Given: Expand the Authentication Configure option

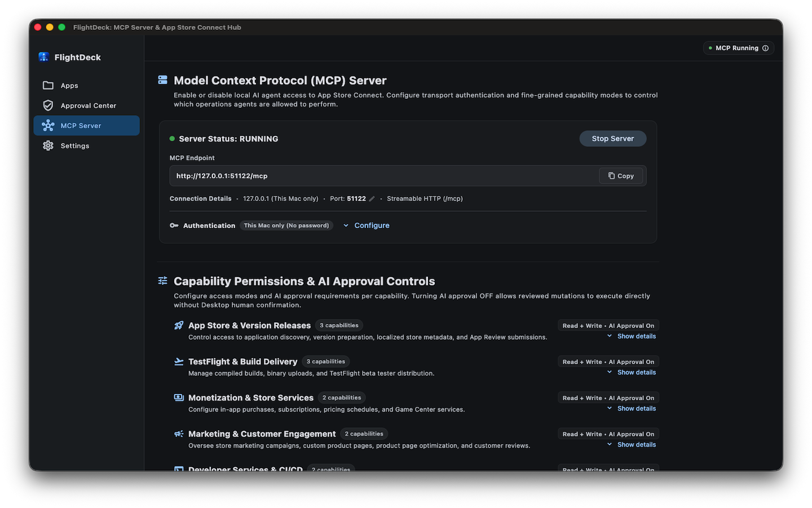Looking at the screenshot, I should 367,225.
